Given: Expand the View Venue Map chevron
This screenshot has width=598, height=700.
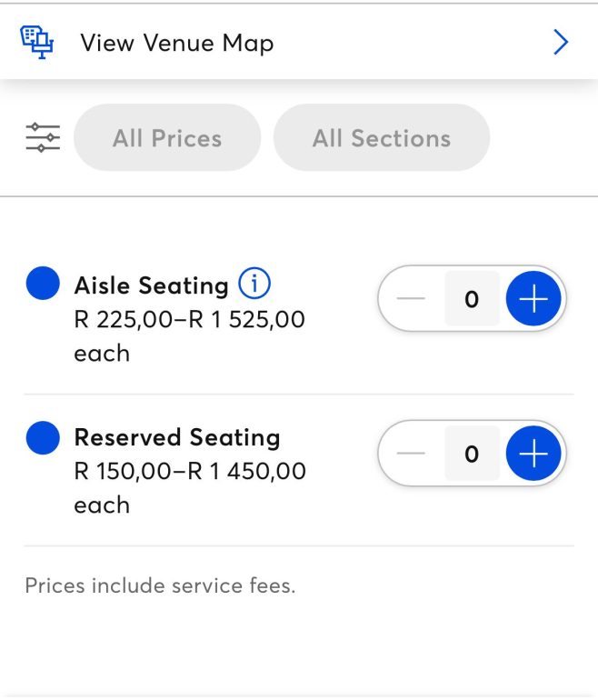Looking at the screenshot, I should click(x=561, y=42).
